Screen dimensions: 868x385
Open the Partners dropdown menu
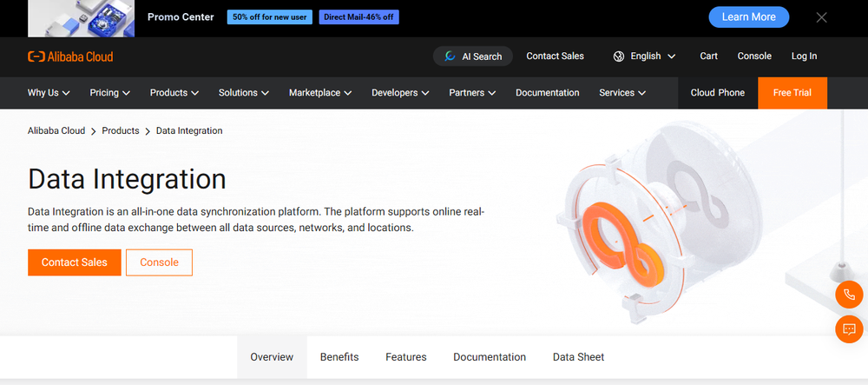tap(472, 92)
